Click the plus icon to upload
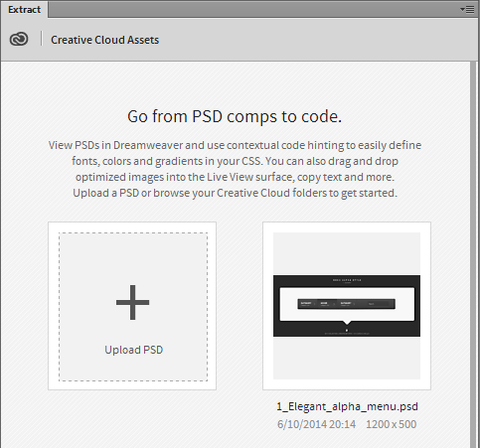 click(133, 302)
